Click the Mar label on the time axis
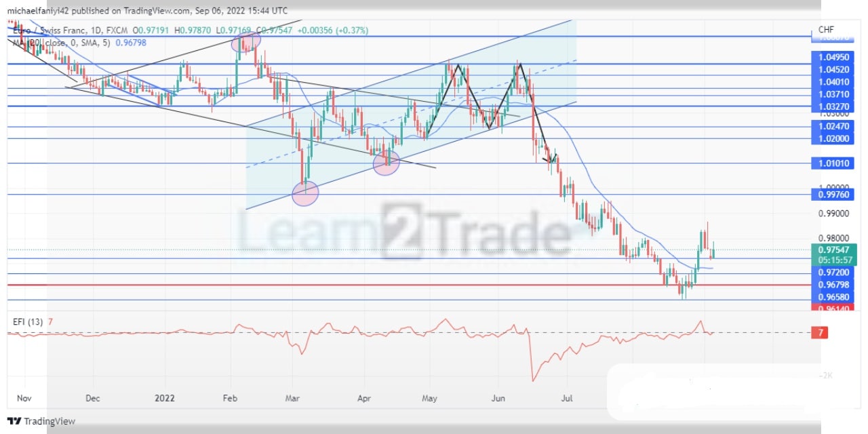 292,398
